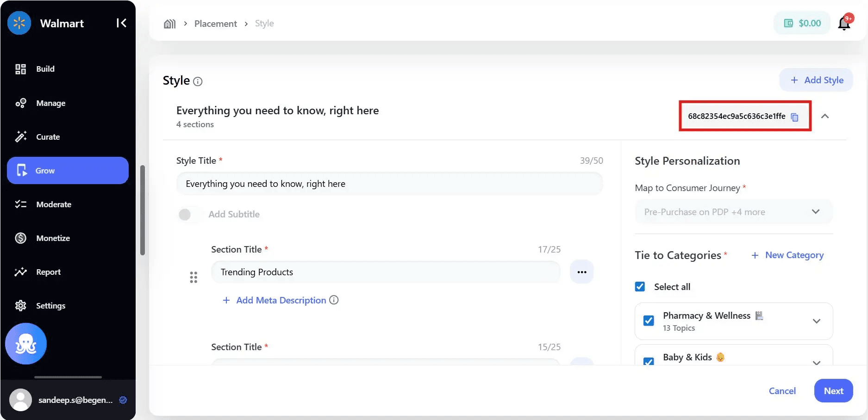The width and height of the screenshot is (868, 420).
Task: Expand the Baby & Kids category
Action: tap(817, 362)
